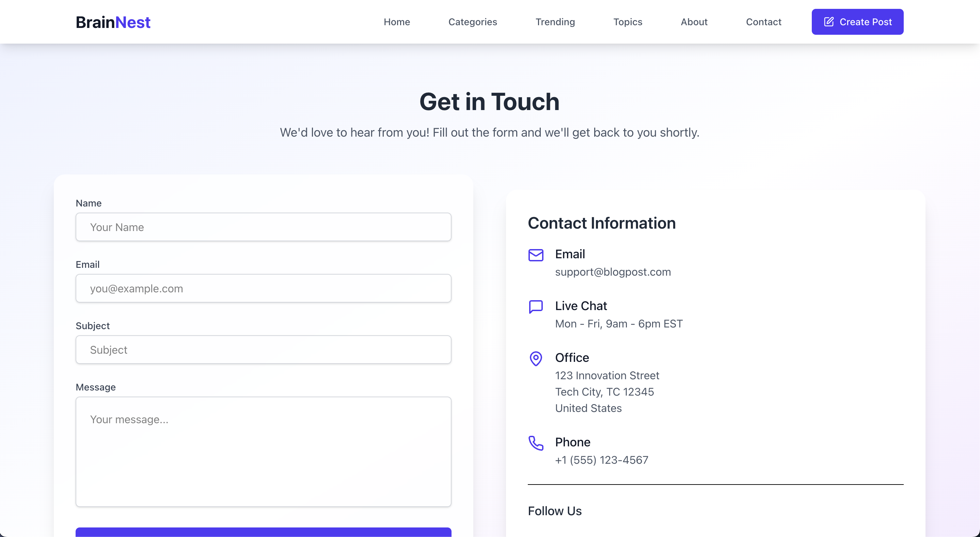980x537 pixels.
Task: Click the Message field label
Action: (x=95, y=387)
